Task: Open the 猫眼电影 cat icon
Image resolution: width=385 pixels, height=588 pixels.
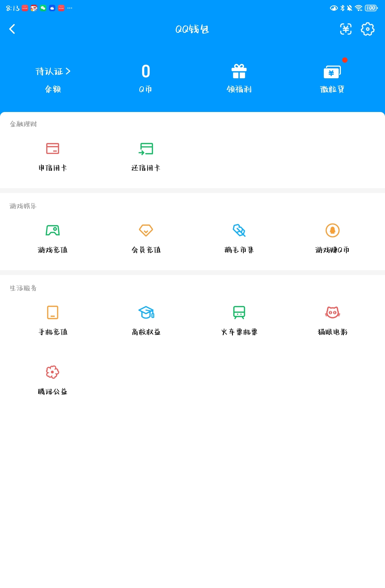Action: 332,312
